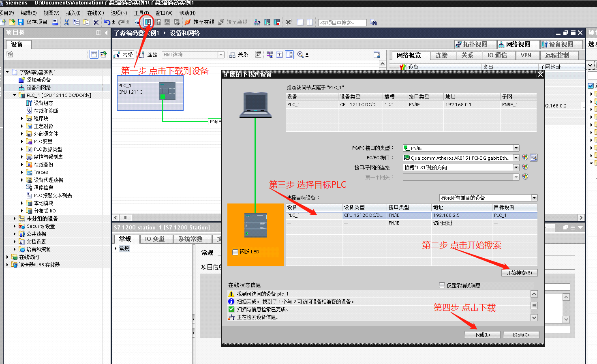The width and height of the screenshot is (597, 364).
Task: Click the show address labels NAME icon
Action: (258, 54)
